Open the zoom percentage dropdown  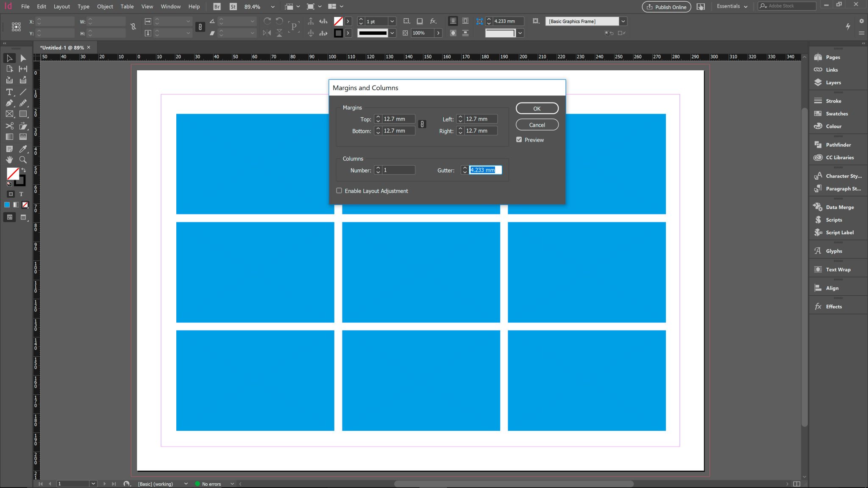pyautogui.click(x=273, y=6)
